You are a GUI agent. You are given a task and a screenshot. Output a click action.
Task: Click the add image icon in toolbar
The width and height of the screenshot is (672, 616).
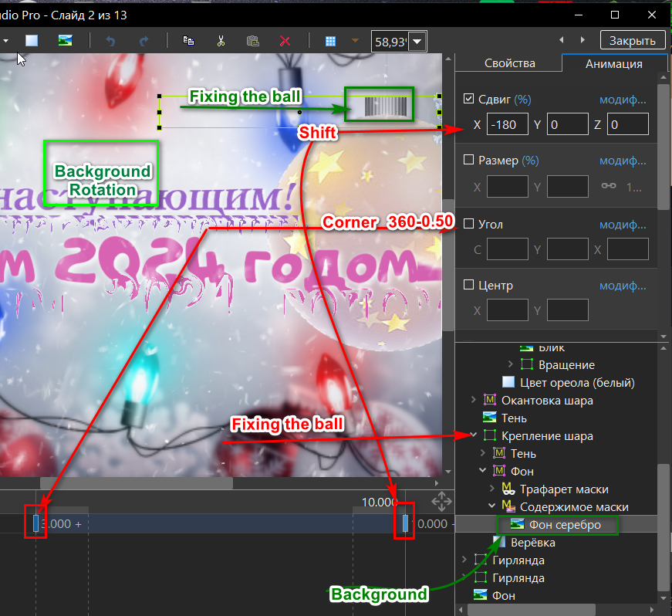pos(66,41)
